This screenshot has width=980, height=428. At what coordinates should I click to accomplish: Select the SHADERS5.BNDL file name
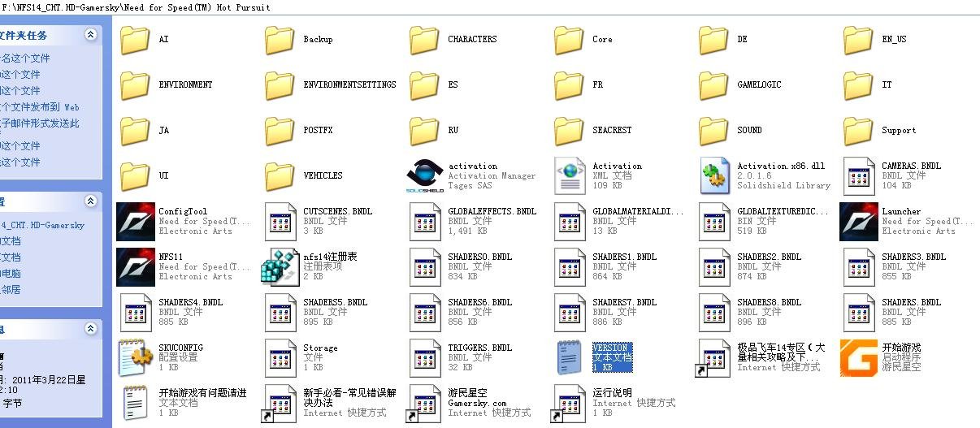335,302
